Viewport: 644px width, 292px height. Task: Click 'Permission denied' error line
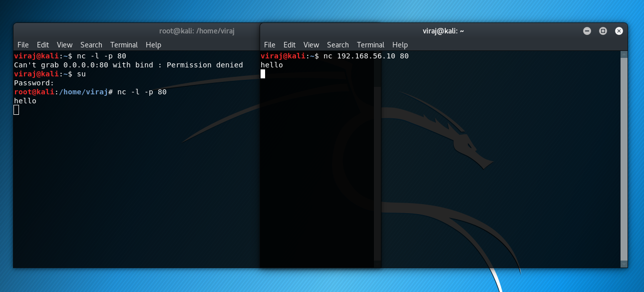(x=128, y=65)
